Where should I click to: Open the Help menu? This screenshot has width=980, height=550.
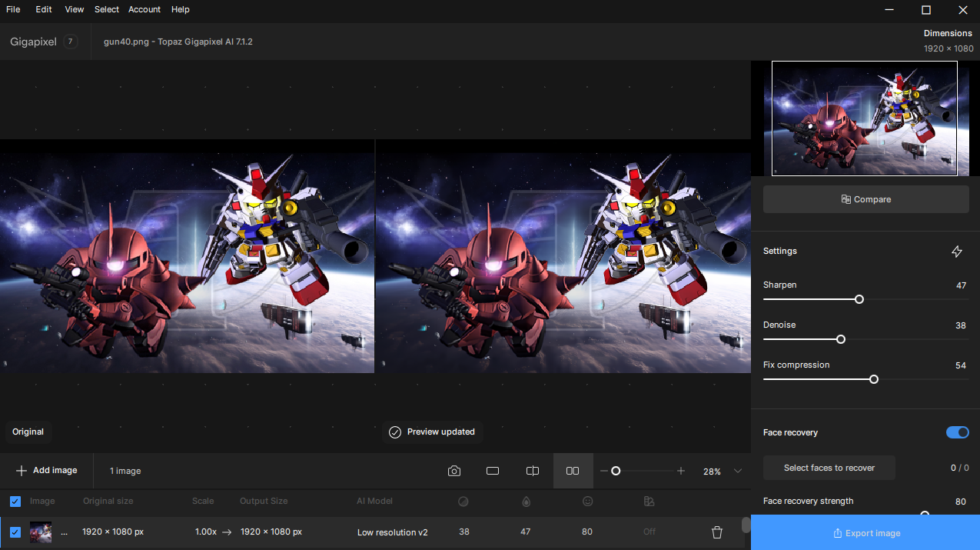tap(181, 9)
